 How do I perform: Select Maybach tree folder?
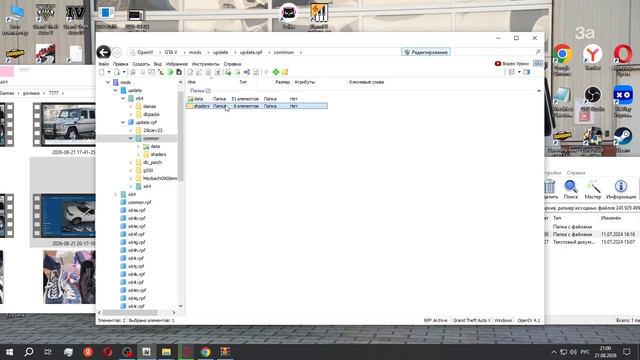click(x=160, y=178)
